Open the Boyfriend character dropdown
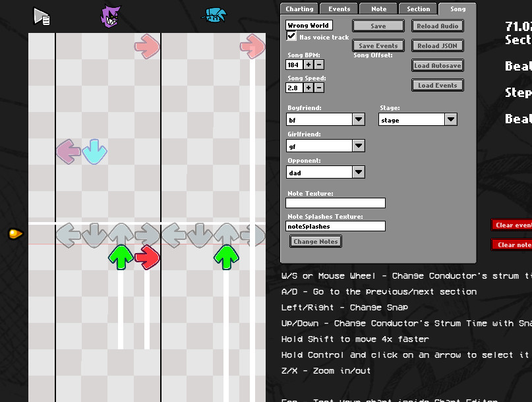This screenshot has height=402, width=532. [x=359, y=119]
